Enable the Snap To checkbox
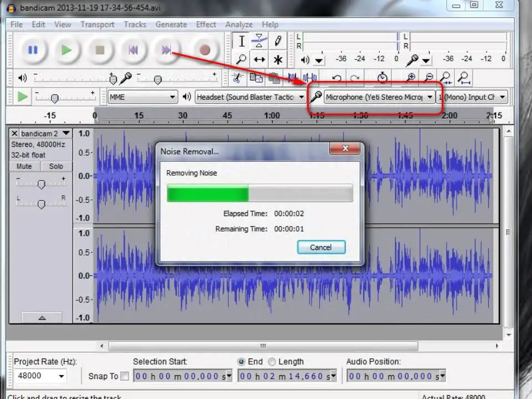 tap(125, 376)
